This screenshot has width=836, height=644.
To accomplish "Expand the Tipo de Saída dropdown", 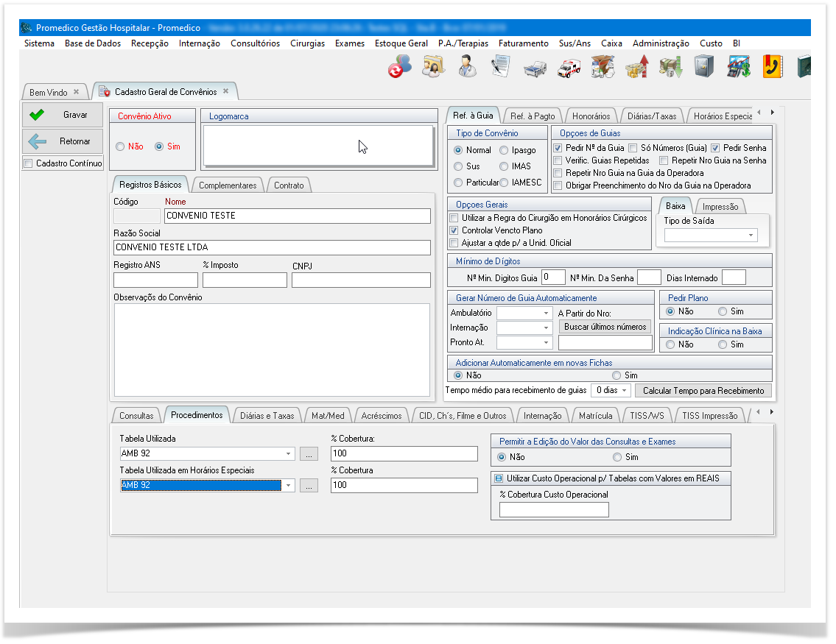I will (x=751, y=236).
